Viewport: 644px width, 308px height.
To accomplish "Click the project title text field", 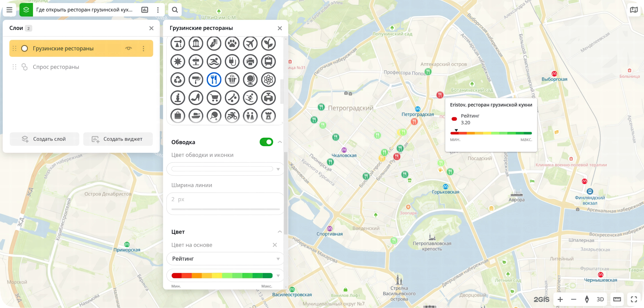I will coord(84,10).
